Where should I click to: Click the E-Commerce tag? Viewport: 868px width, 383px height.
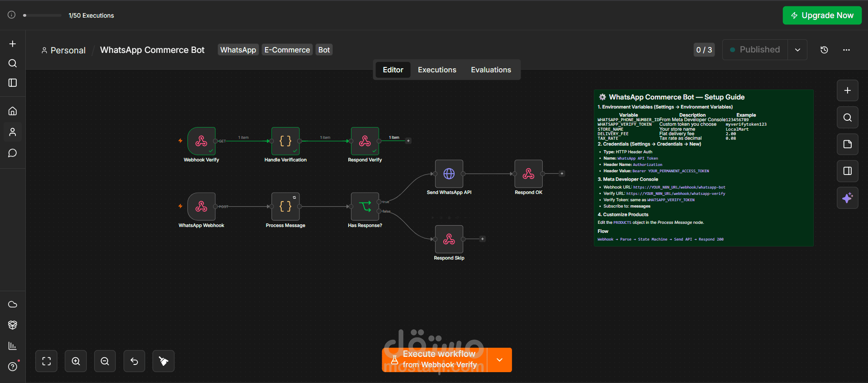pyautogui.click(x=287, y=50)
